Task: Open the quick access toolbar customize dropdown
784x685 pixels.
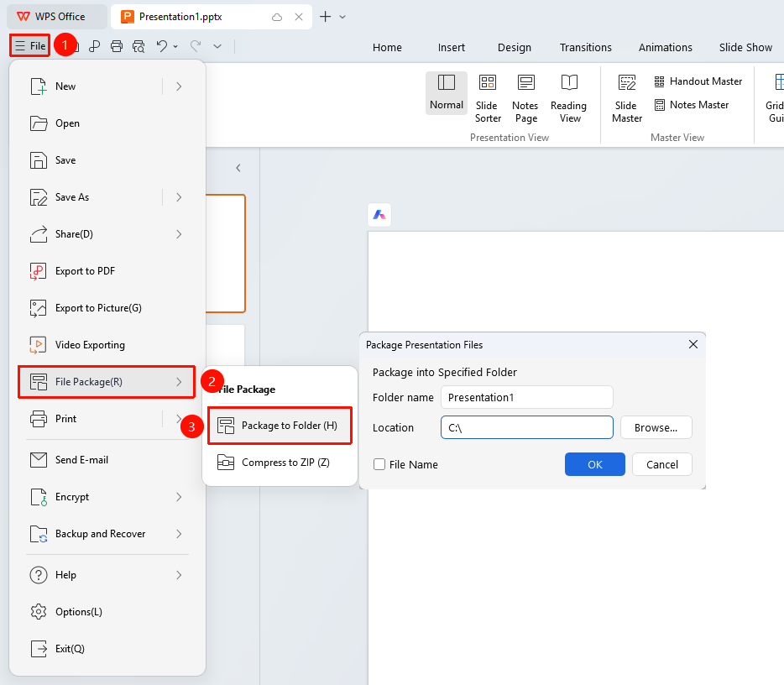Action: click(217, 46)
